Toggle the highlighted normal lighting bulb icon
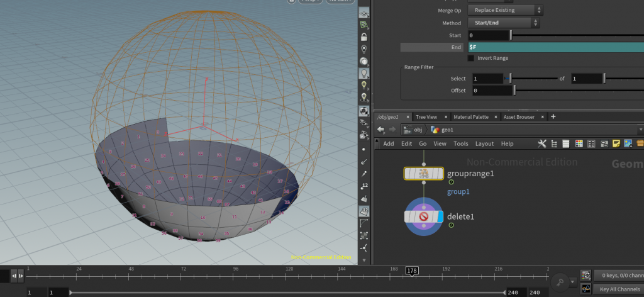 point(364,74)
